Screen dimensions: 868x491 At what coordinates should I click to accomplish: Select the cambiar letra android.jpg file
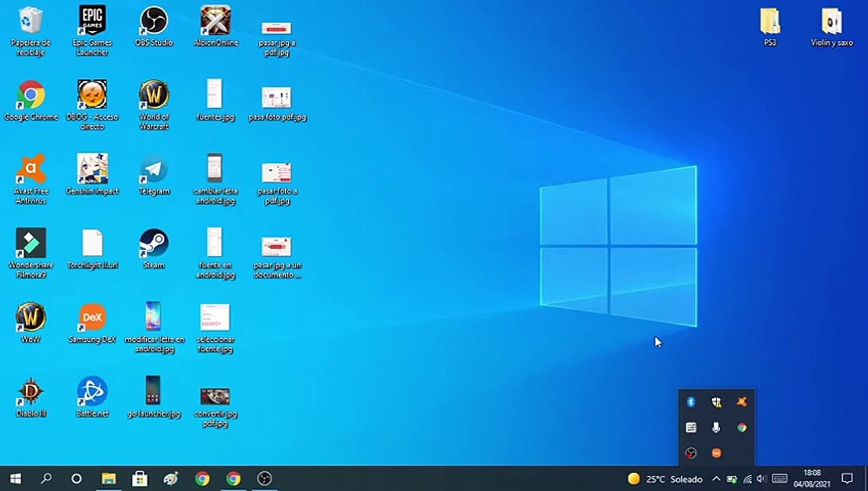[215, 179]
